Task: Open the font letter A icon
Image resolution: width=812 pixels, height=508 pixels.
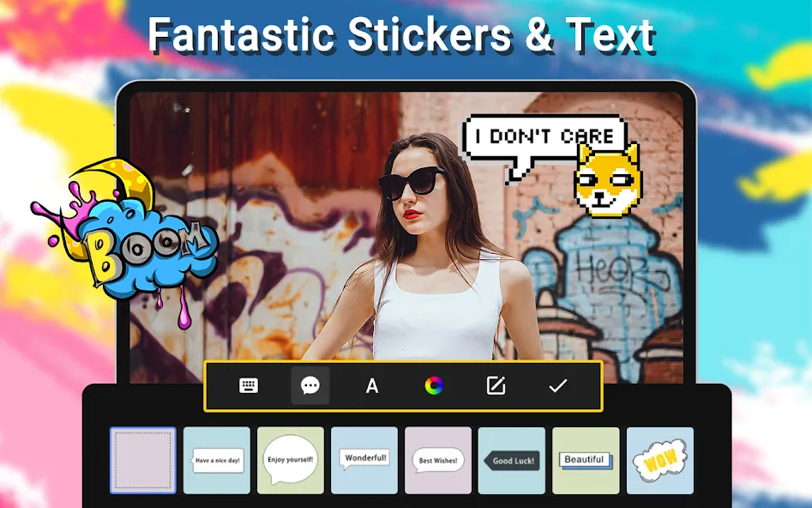Action: click(x=372, y=385)
